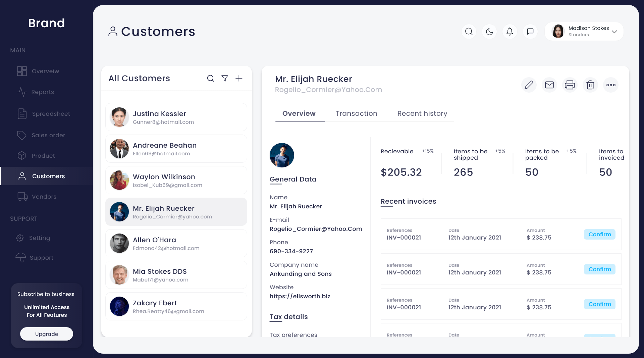Switch to the Transaction tab

(357, 113)
